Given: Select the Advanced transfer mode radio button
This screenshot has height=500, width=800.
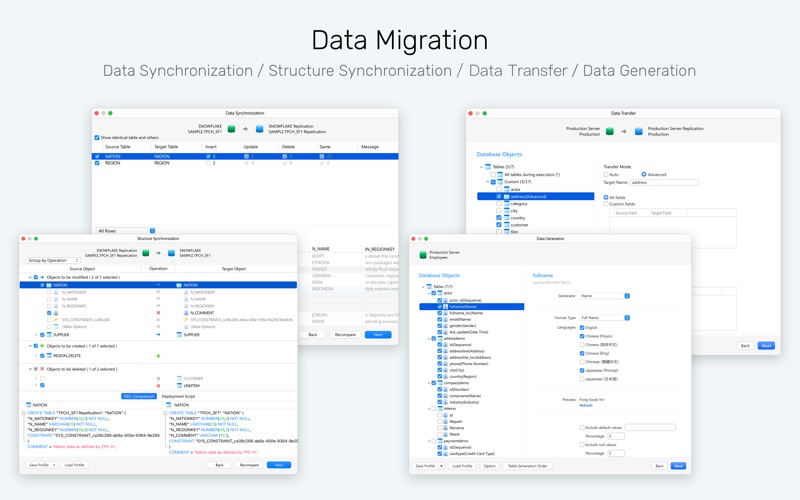Looking at the screenshot, I should tap(644, 174).
